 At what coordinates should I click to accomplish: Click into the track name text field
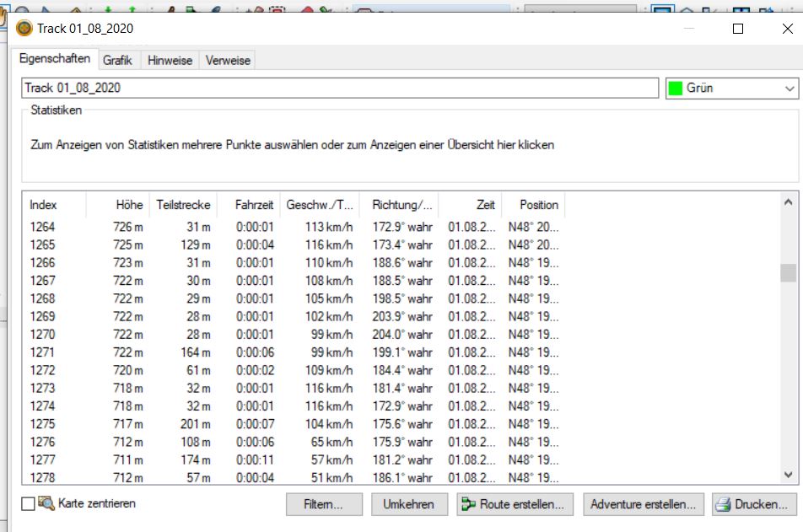click(337, 89)
